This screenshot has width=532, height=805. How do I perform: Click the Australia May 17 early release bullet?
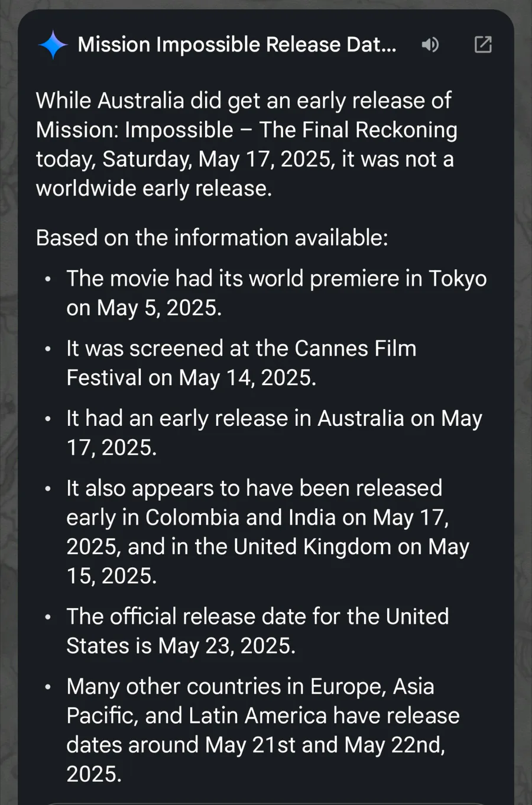pyautogui.click(x=274, y=432)
